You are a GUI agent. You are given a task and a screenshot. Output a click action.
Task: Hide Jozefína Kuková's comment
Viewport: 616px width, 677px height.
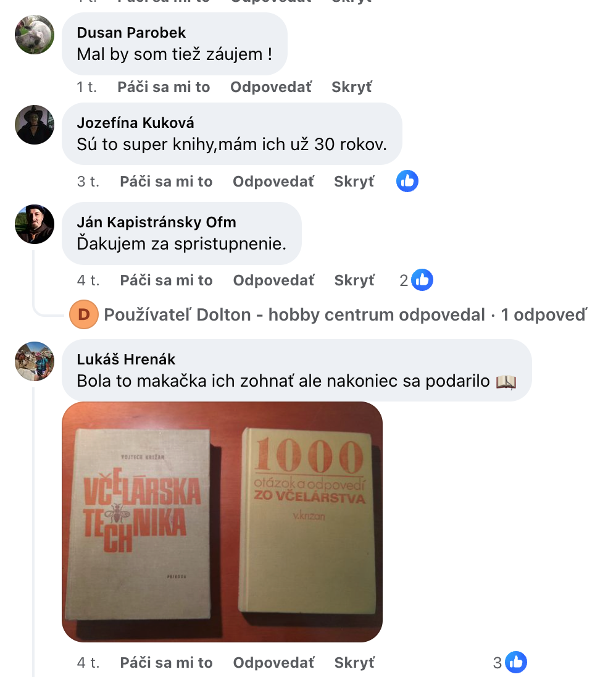click(x=354, y=182)
